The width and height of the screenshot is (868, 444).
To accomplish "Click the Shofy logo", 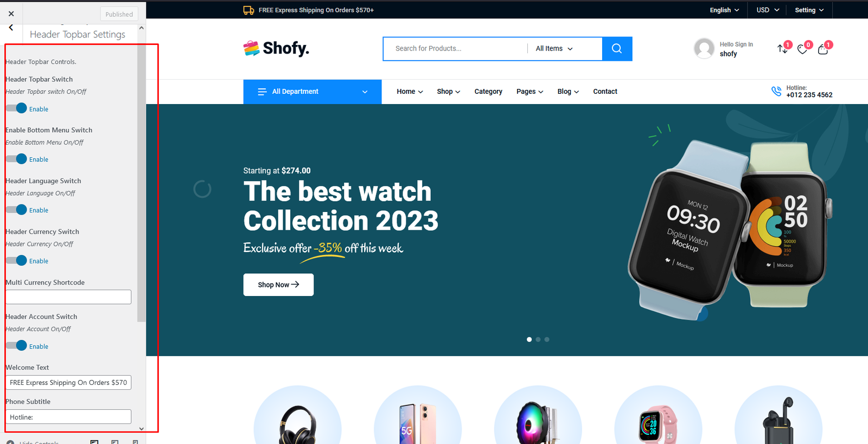I will coord(276,48).
